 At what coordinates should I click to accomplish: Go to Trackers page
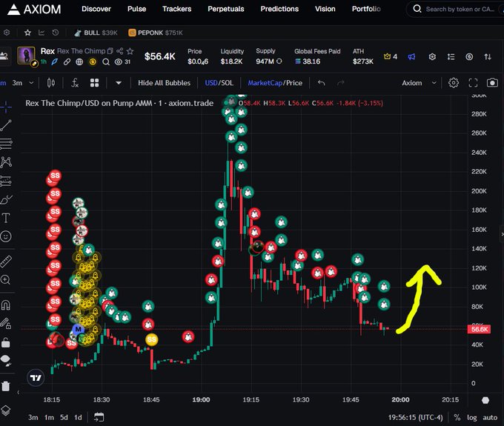pos(177,9)
